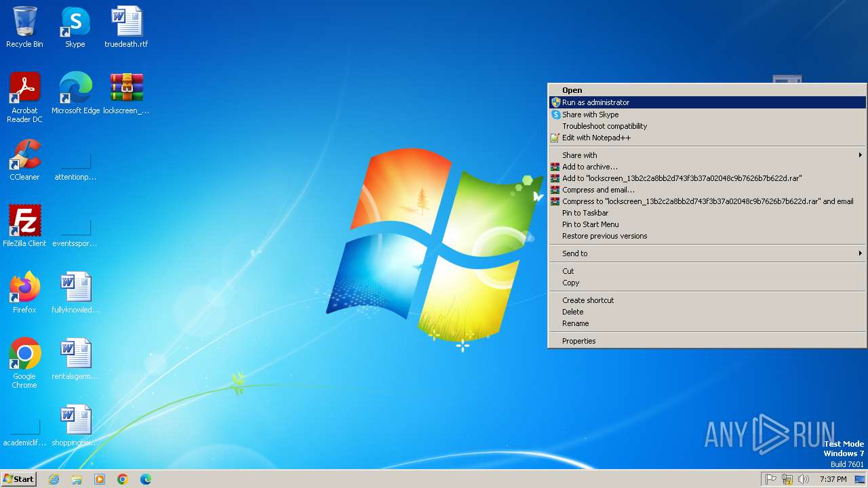Open the network tray icon
The width and height of the screenshot is (868, 488).
pyautogui.click(x=787, y=479)
